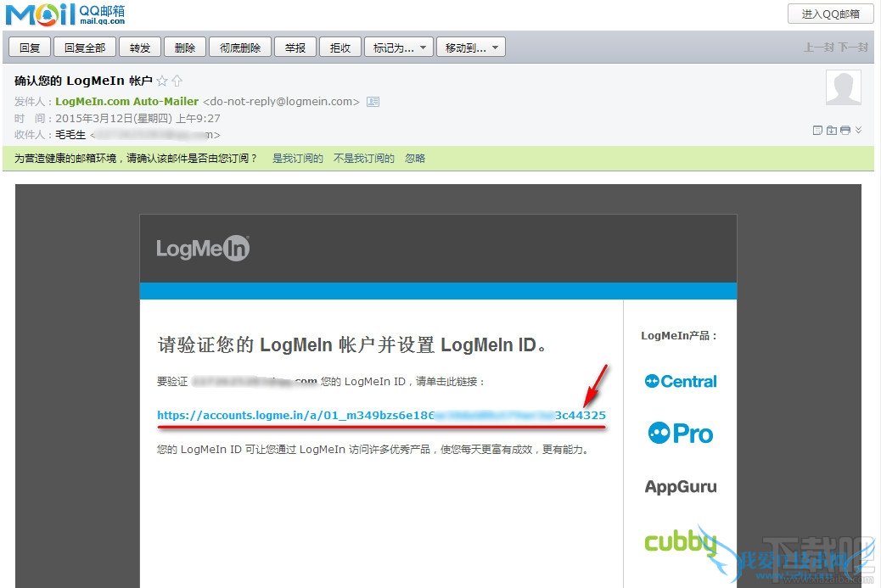
Task: Select 不是我订阅的 in the green bar
Action: point(363,159)
